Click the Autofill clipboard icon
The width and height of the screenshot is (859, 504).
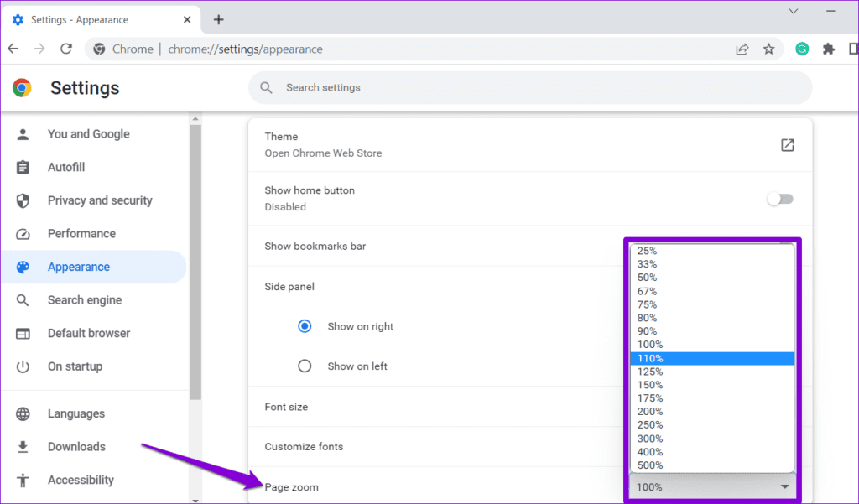click(x=23, y=167)
